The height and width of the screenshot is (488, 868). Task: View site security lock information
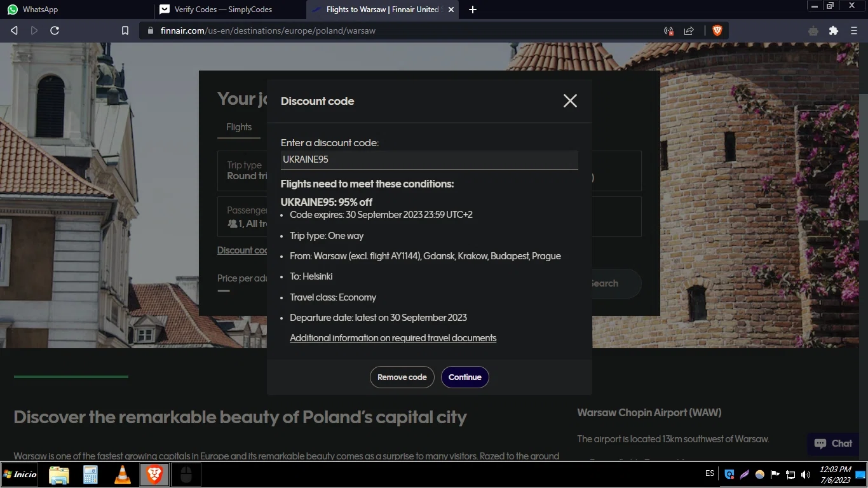pyautogui.click(x=151, y=30)
